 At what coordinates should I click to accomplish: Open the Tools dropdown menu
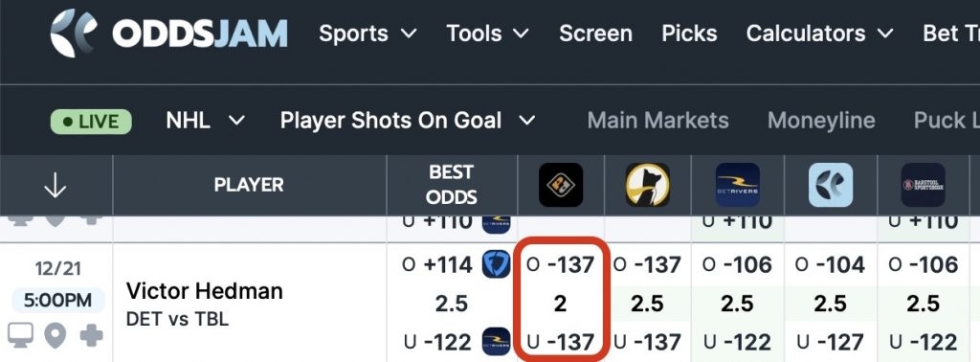(487, 34)
